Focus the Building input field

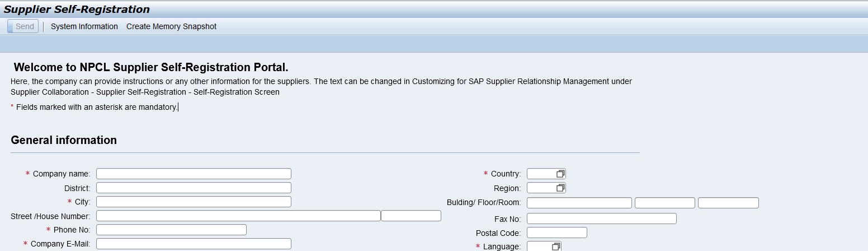(x=579, y=203)
